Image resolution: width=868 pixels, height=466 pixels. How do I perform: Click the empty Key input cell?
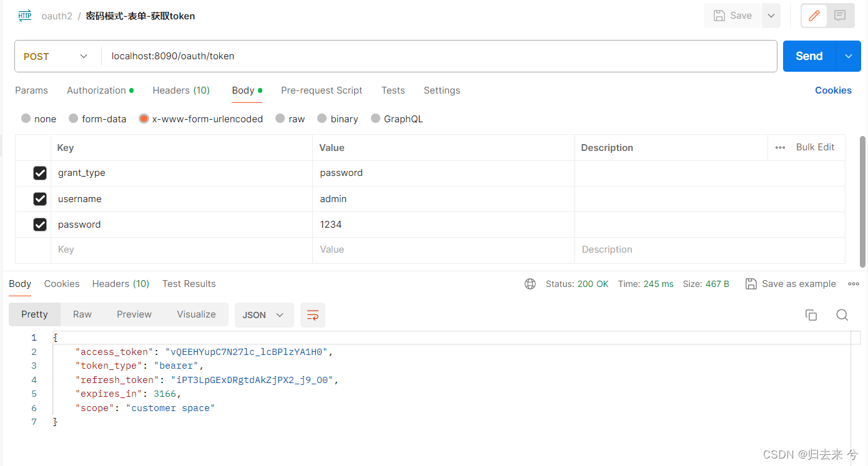pos(182,250)
